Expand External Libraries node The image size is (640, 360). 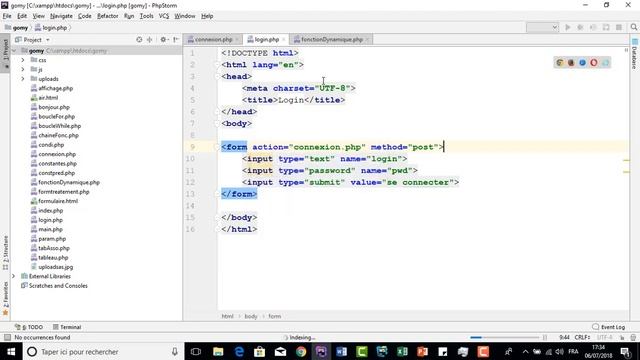[x=14, y=276]
